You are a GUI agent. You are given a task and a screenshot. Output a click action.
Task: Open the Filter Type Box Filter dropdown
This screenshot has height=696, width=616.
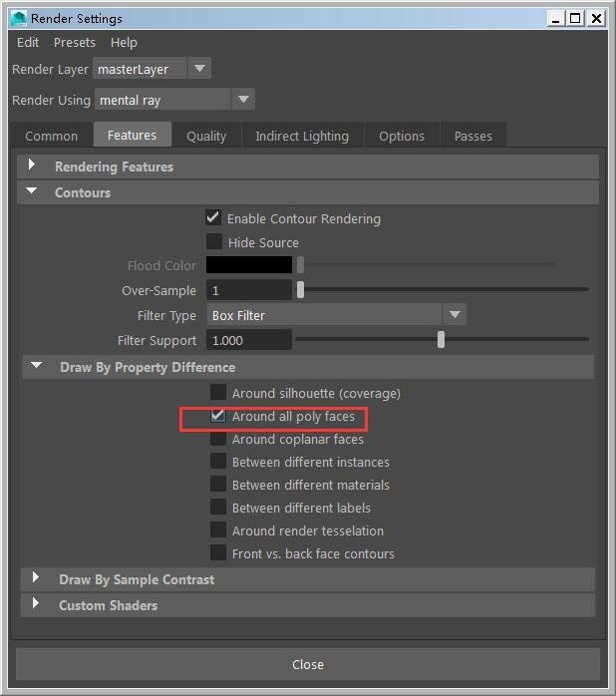pyautogui.click(x=336, y=315)
